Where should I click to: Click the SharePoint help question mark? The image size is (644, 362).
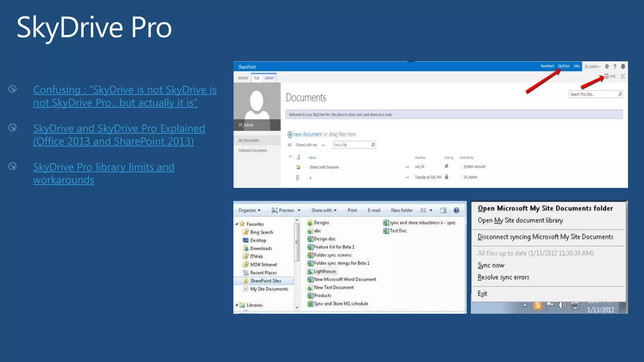tap(615, 67)
